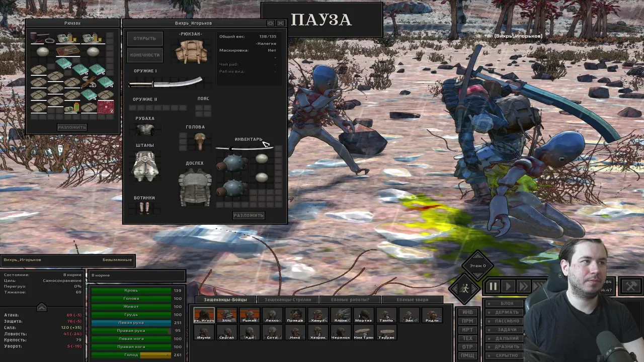644x362 pixels.
Task: Select character portrait Сергал
Action: [x=226, y=332]
